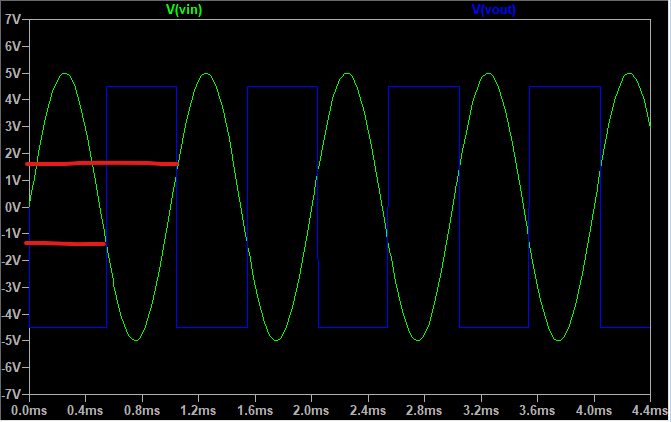Click the -6V axis label
The image size is (671, 422).
11,368
